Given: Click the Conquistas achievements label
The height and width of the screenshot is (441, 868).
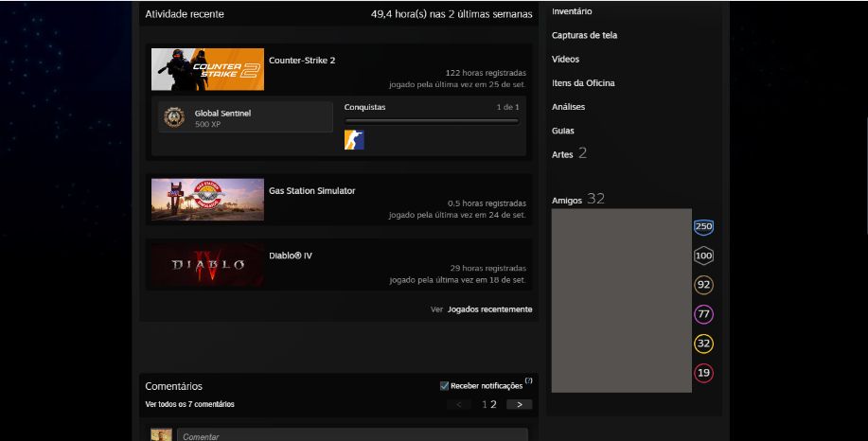Looking at the screenshot, I should coord(364,107).
